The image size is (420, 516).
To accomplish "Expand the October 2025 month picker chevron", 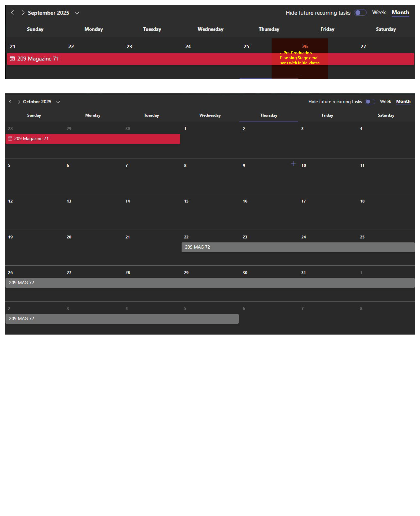I will (x=58, y=102).
